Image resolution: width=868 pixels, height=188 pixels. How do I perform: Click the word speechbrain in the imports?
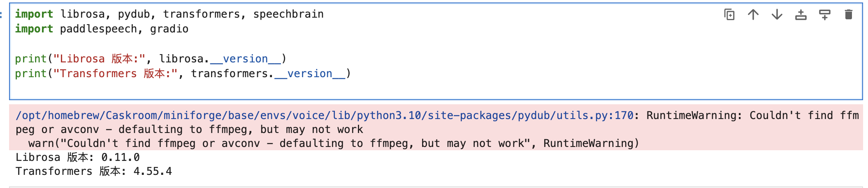click(x=288, y=14)
